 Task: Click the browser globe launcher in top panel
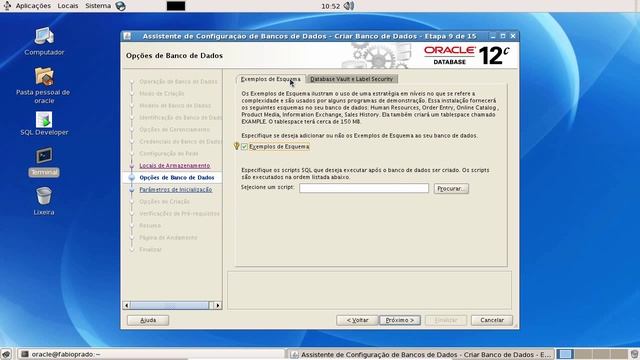(120, 6)
